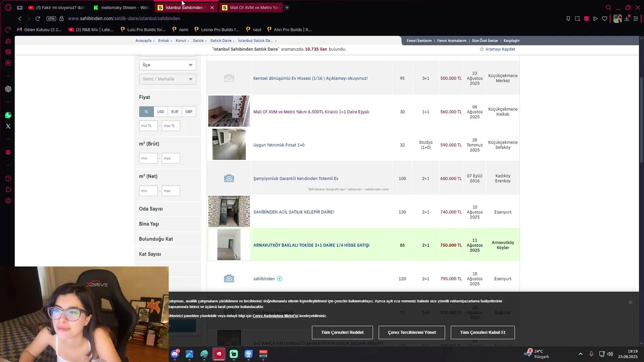Open Karşılaştır menu item
The image size is (644, 362).
coord(512,41)
